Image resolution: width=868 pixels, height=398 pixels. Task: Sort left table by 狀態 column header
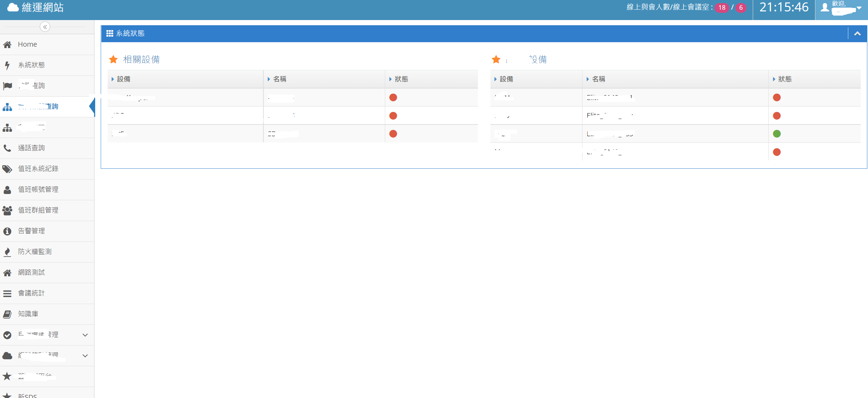401,79
